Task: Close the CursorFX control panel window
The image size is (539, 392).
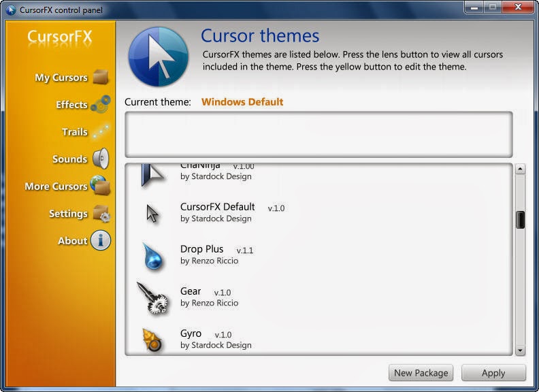Action: [x=518, y=7]
